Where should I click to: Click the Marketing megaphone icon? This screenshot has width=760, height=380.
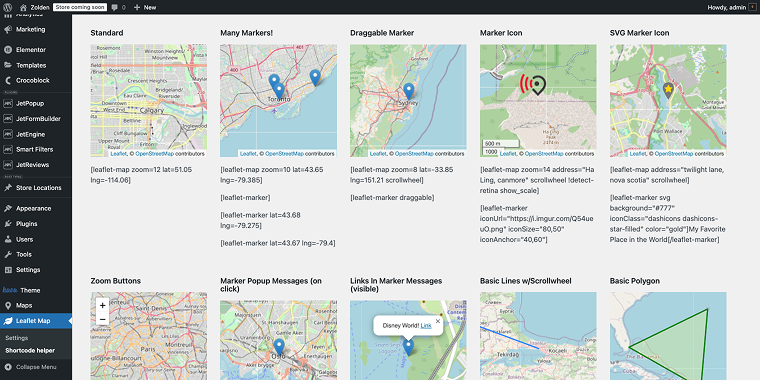click(8, 30)
